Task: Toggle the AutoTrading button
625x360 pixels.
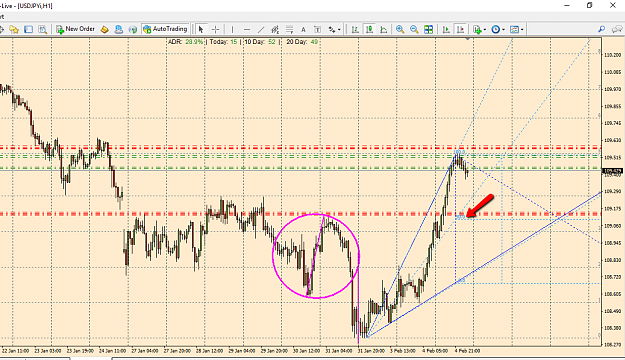Action: 165,29
